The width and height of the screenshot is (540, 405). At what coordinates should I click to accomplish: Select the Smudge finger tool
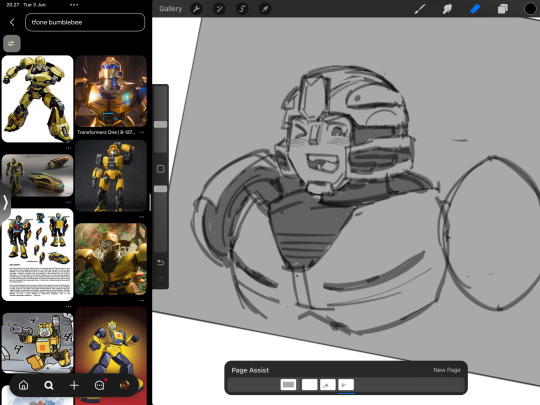pos(447,9)
